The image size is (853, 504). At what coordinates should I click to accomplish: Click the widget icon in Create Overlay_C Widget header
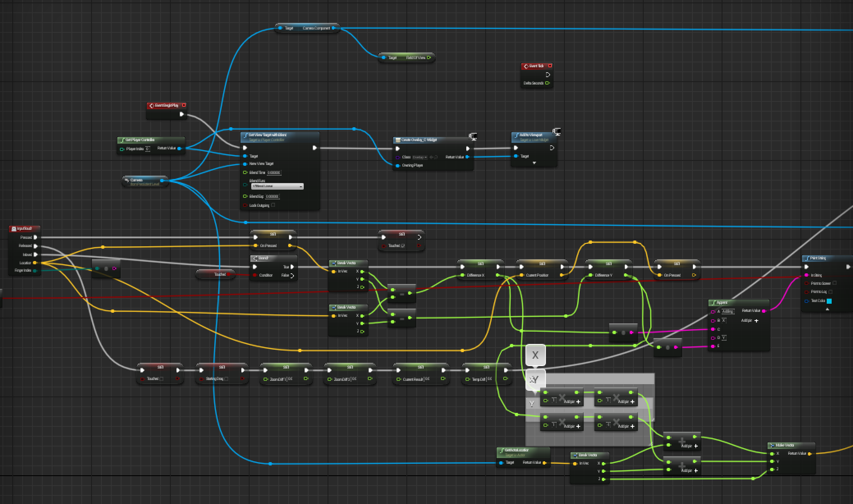click(x=398, y=140)
